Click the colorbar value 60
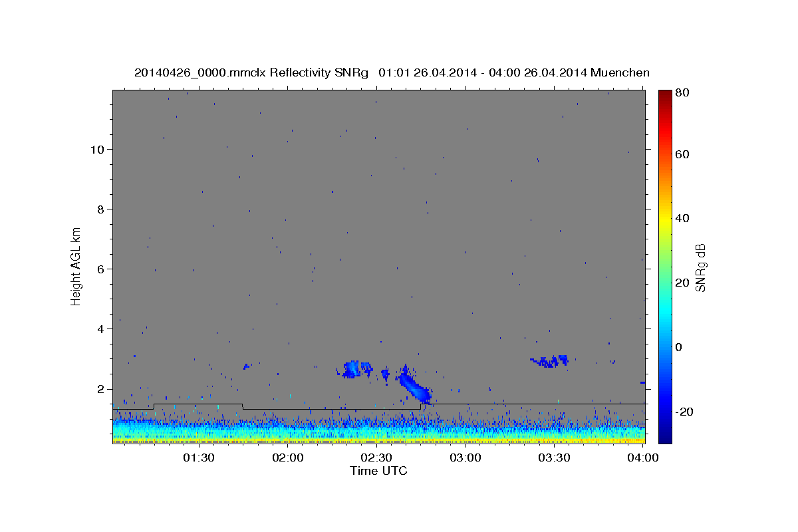 click(x=682, y=154)
